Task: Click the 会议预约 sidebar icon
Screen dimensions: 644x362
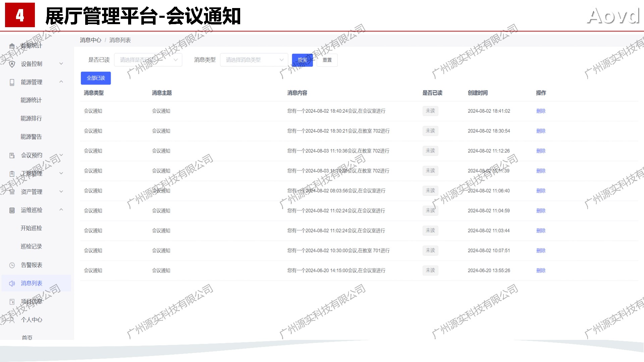Action: pyautogui.click(x=12, y=155)
